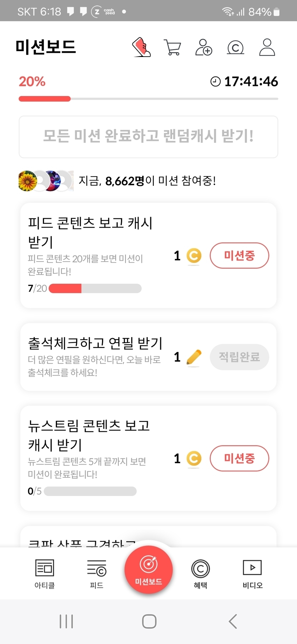Open the cash coin icon in header
The image size is (297, 644).
(x=235, y=47)
